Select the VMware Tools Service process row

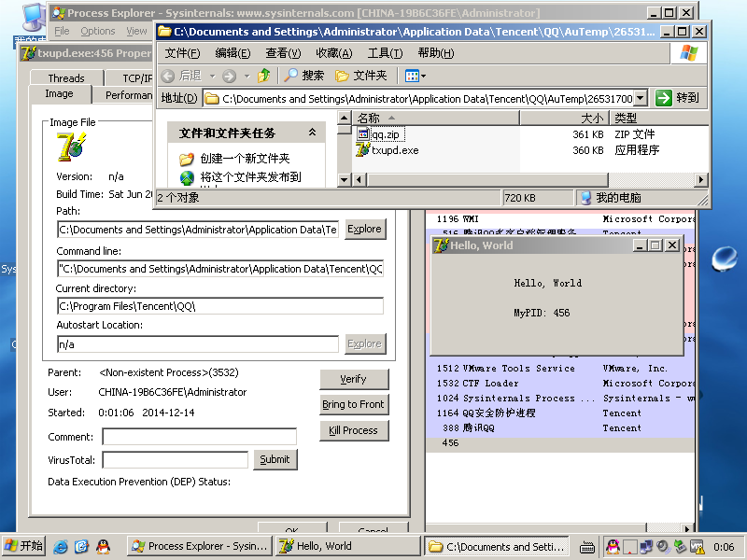pyautogui.click(x=560, y=368)
